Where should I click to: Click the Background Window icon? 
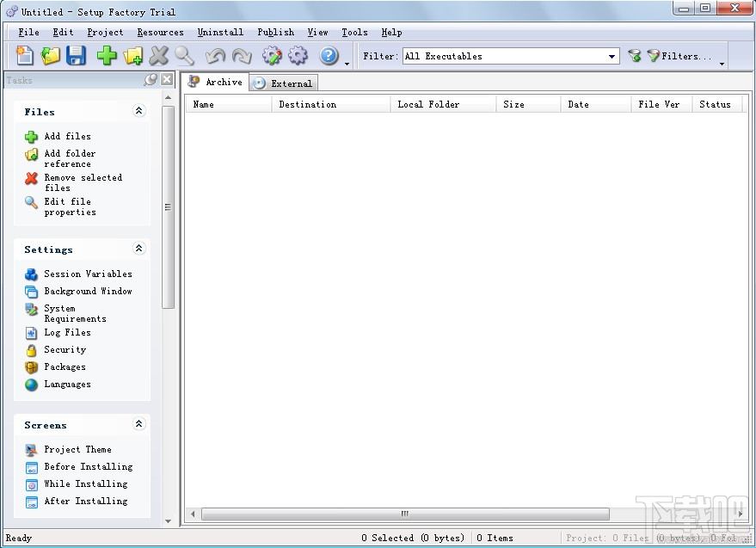(31, 292)
